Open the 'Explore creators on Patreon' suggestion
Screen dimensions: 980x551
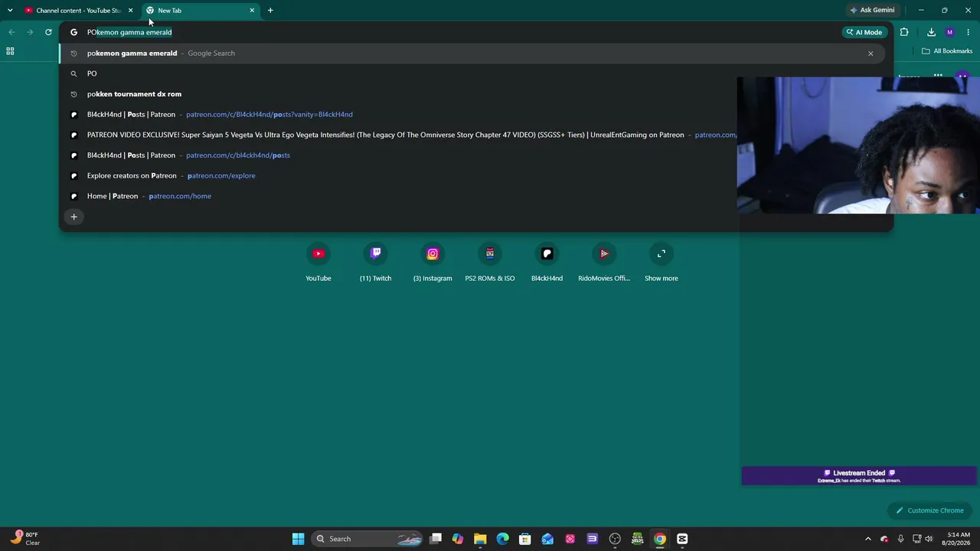[x=398, y=175]
